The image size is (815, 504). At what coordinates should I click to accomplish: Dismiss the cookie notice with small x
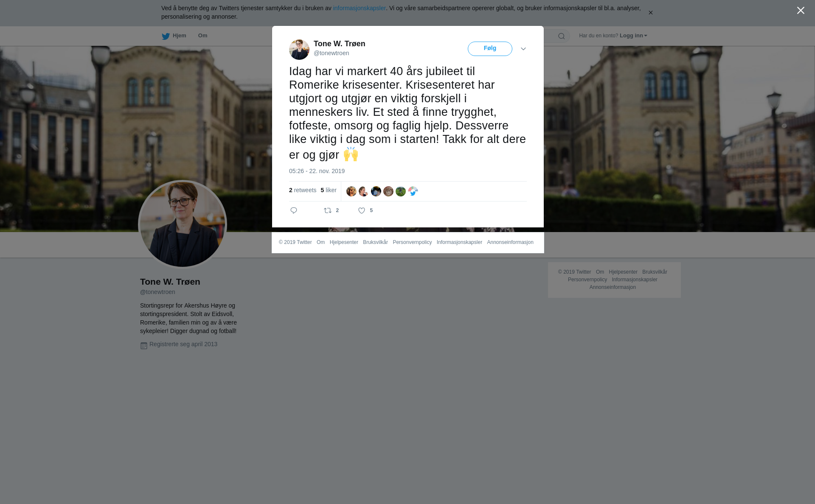650,13
